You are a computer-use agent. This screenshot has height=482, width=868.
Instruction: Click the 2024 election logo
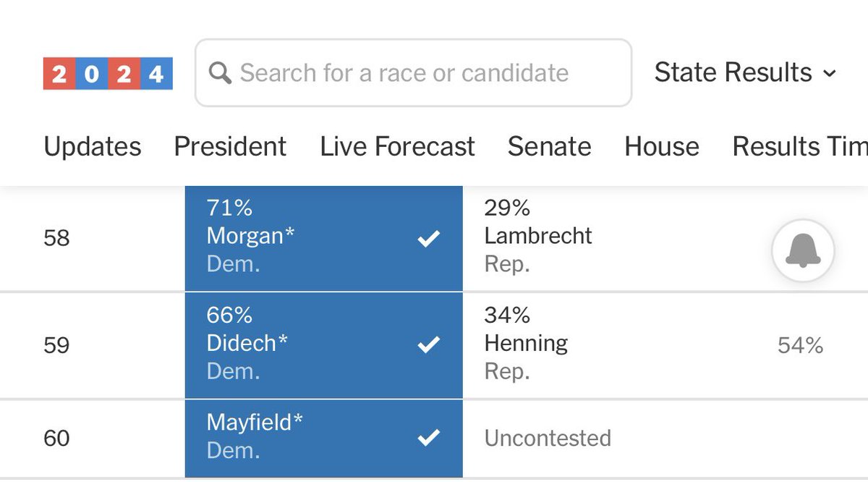[108, 74]
